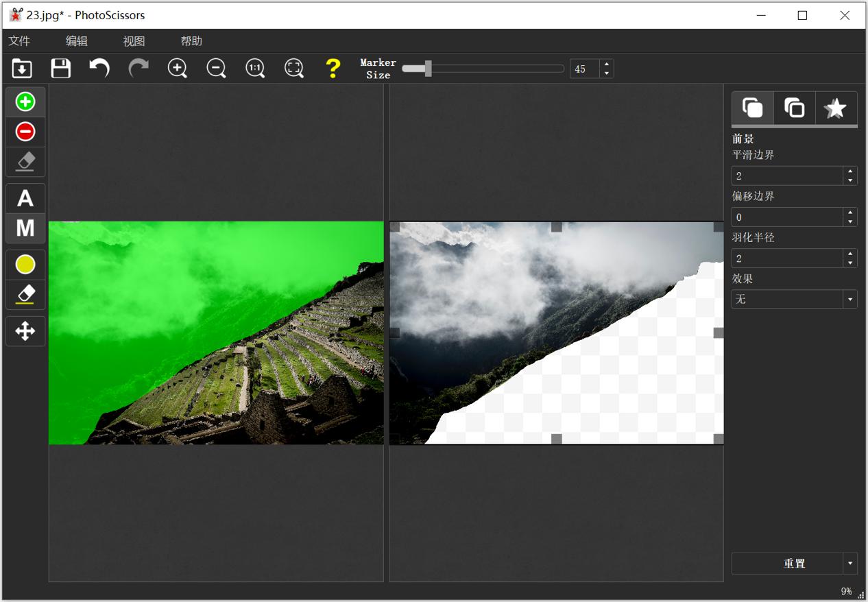Open the 文件 menu

click(x=19, y=41)
